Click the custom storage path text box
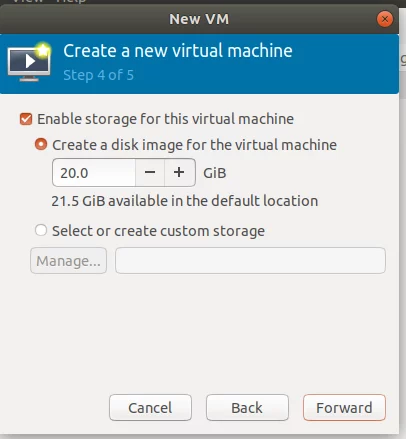 tap(250, 261)
